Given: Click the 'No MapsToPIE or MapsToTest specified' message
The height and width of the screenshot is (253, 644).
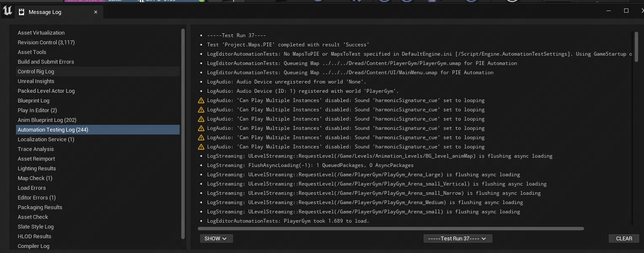Looking at the screenshot, I should click(x=420, y=54).
